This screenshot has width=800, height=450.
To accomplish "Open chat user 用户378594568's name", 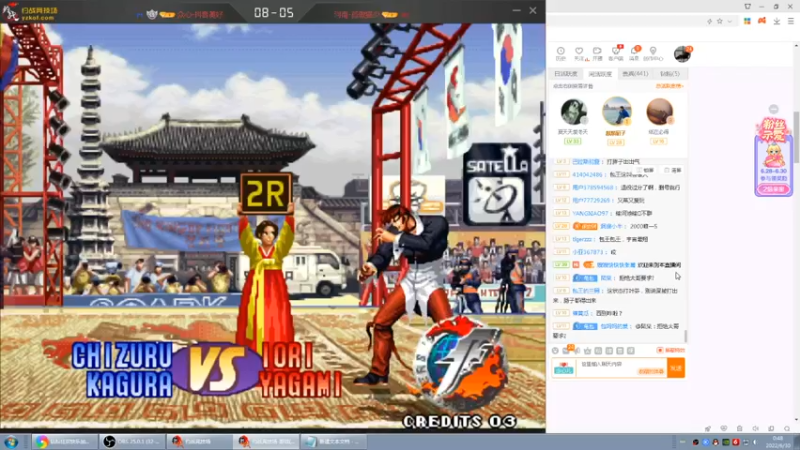I will click(x=592, y=187).
